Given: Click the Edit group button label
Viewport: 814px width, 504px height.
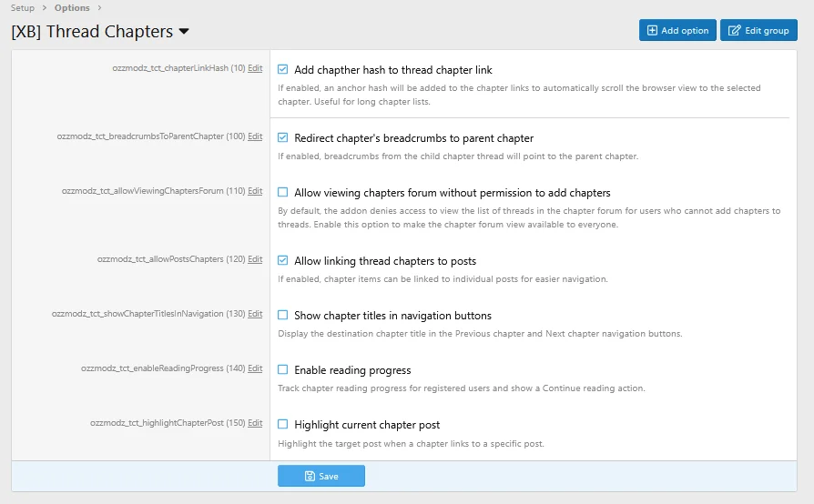Looking at the screenshot, I should (767, 31).
